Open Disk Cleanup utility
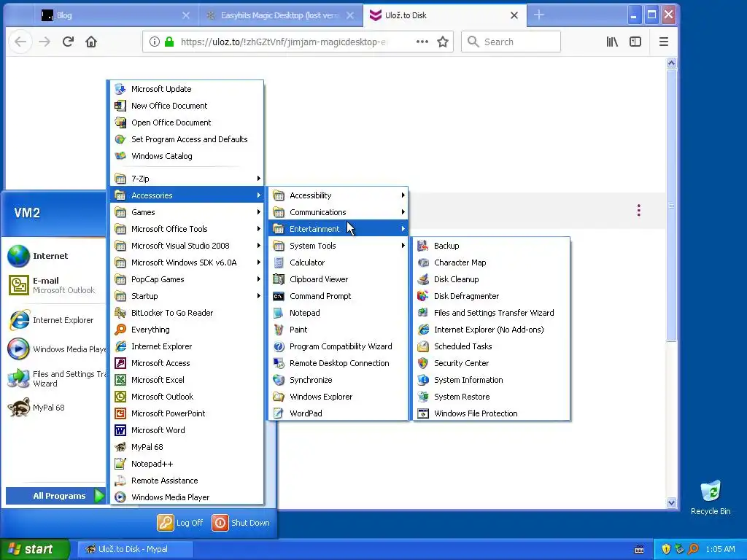 coord(491,279)
